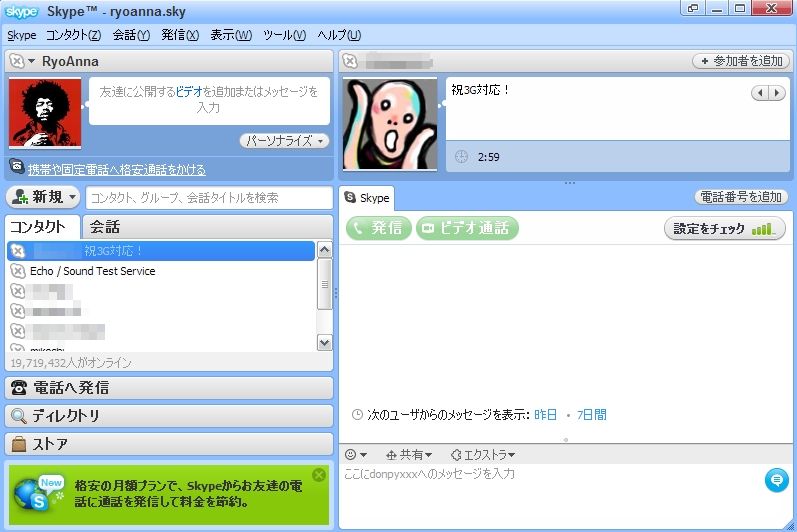Open the 新規 dropdown button
Screen dimensions: 797x532
43,197
